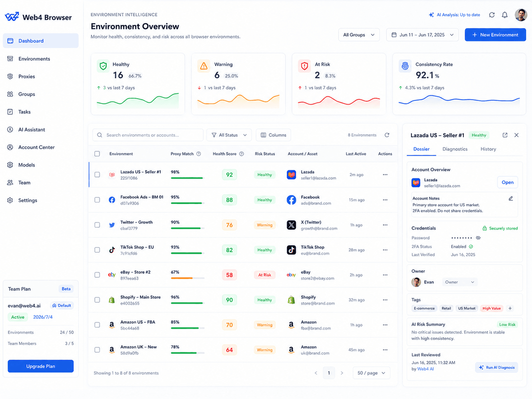This screenshot has width=532, height=399.
Task: Click Run AI Diagnosis button
Action: [x=497, y=368]
